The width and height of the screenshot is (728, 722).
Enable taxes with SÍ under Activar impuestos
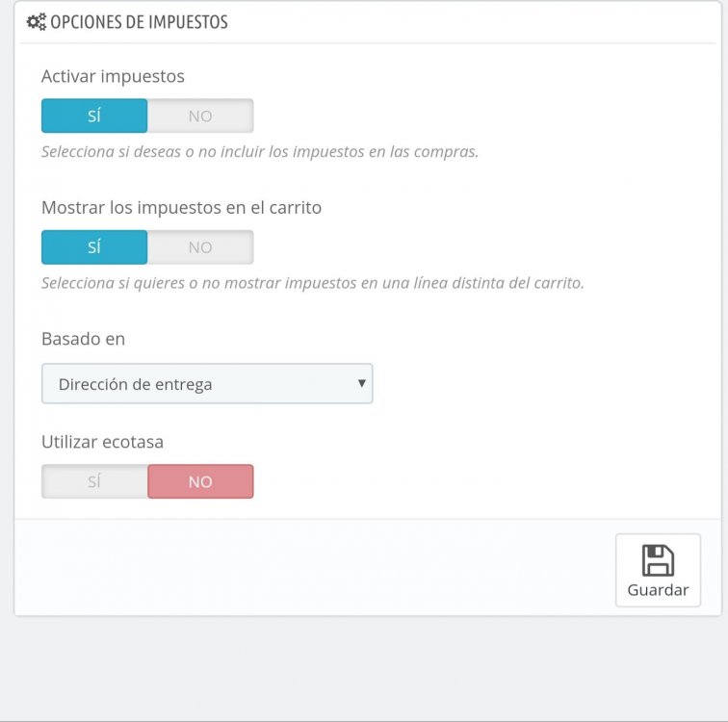[x=94, y=116]
